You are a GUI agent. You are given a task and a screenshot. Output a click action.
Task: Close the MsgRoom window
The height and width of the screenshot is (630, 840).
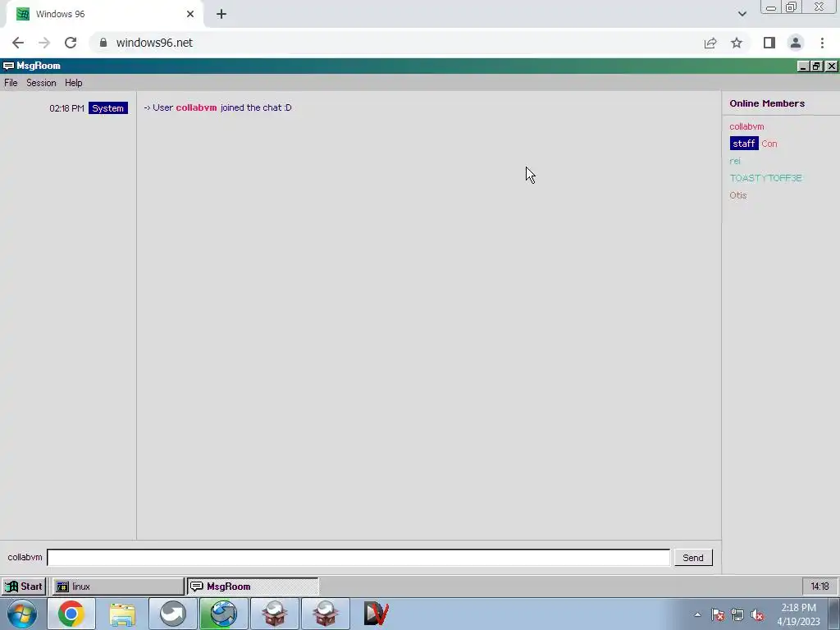click(831, 66)
